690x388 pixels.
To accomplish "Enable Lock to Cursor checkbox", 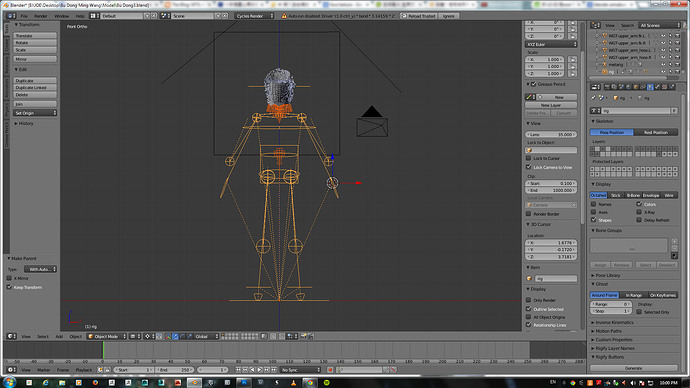I will coord(529,158).
